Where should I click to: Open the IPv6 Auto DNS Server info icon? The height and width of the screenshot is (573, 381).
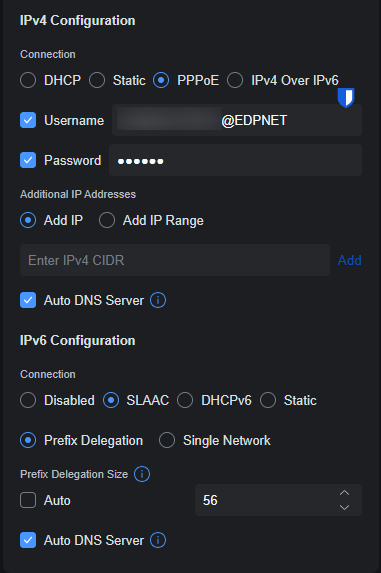click(x=158, y=540)
